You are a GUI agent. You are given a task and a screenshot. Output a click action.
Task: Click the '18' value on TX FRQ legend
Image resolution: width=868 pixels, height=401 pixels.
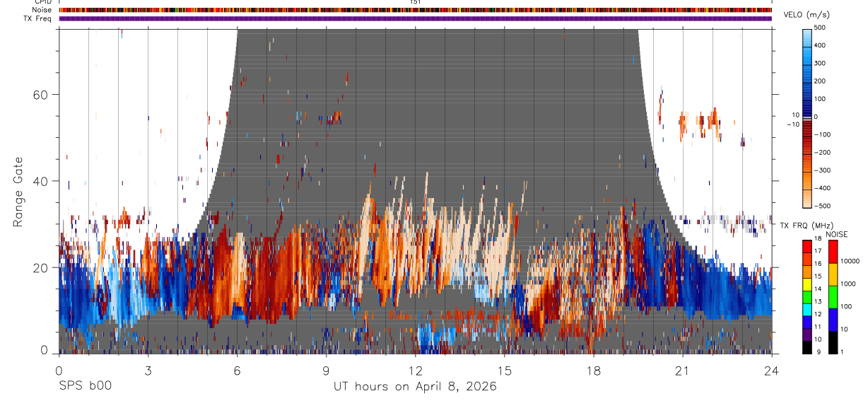click(x=818, y=239)
